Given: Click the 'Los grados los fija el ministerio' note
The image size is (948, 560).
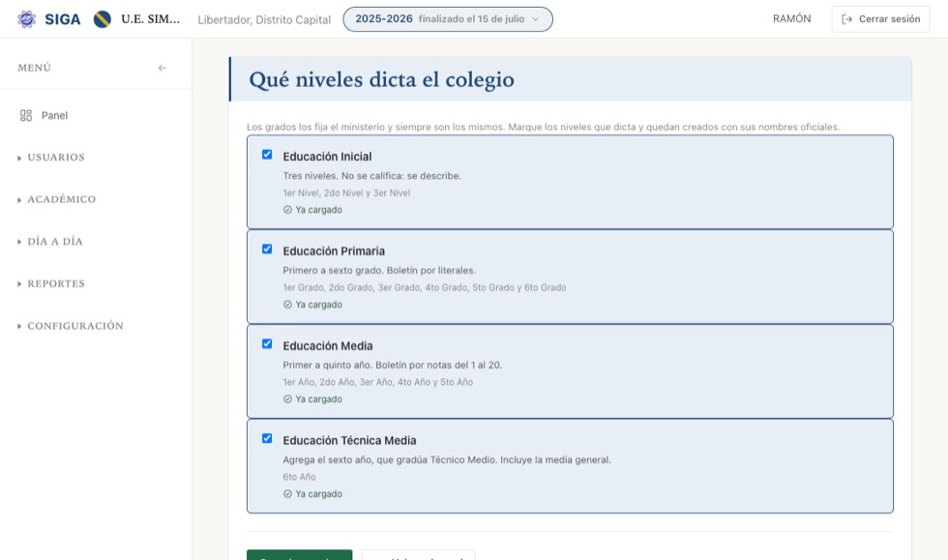Looking at the screenshot, I should (x=543, y=127).
